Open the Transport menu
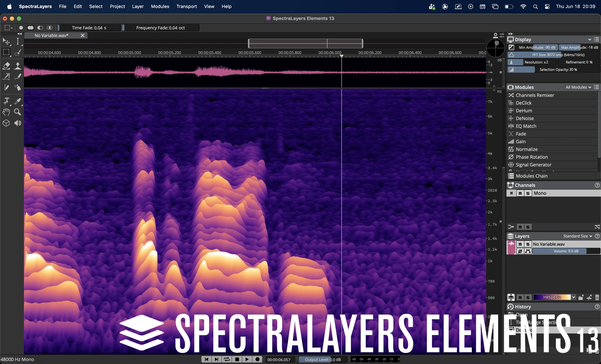This screenshot has width=601, height=364. point(187,6)
